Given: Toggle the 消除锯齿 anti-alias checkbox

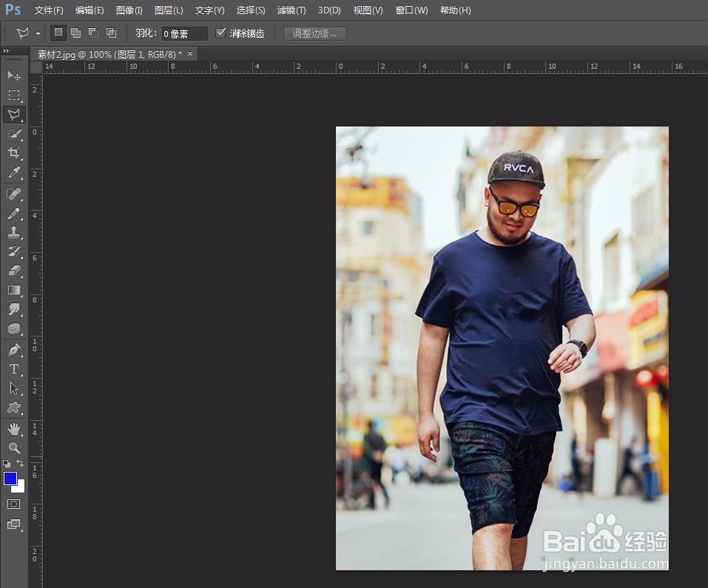Looking at the screenshot, I should 220,33.
